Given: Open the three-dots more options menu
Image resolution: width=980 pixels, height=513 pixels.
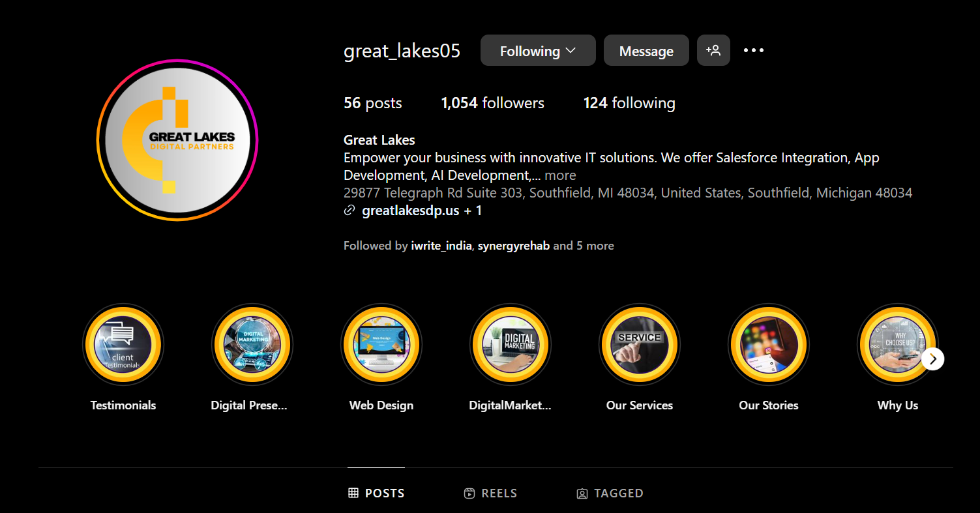Looking at the screenshot, I should tap(754, 50).
